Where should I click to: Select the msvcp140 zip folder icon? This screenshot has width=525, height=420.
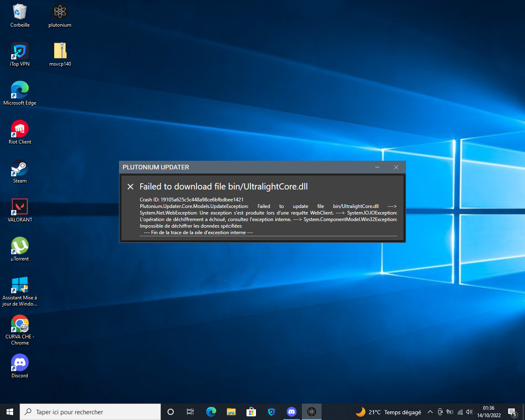(60, 55)
